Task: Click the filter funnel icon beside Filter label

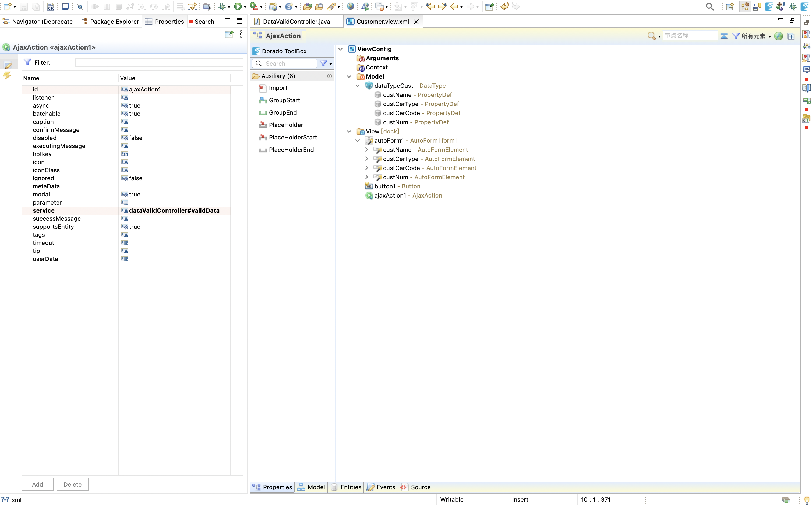Action: pos(27,62)
